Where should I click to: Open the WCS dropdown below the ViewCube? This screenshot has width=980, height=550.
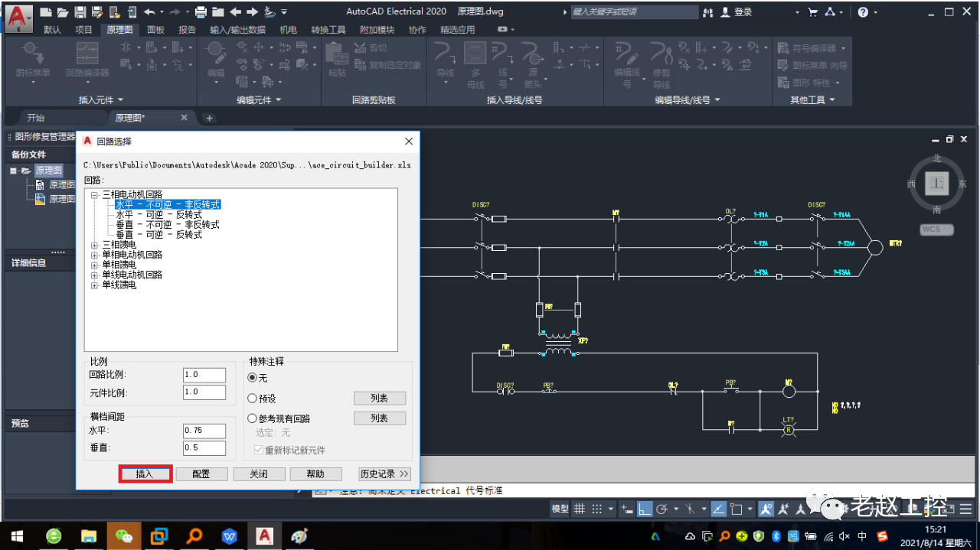tap(936, 229)
